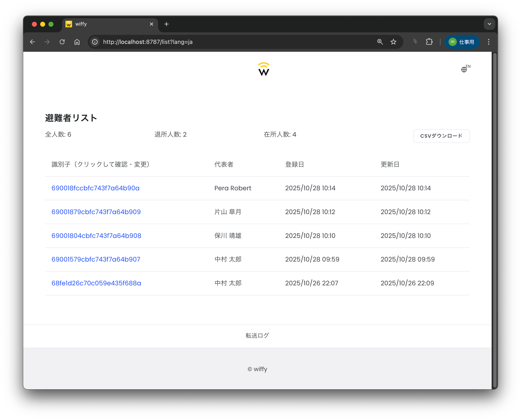Reload the page with the refresh icon
521x420 pixels.
tap(62, 42)
